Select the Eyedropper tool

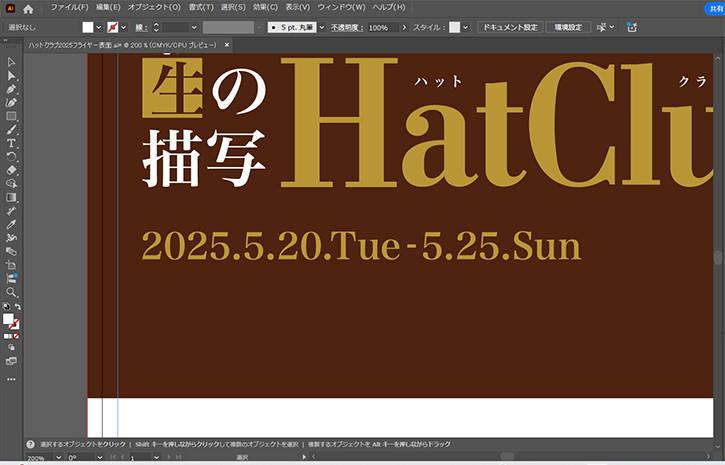tap(11, 224)
